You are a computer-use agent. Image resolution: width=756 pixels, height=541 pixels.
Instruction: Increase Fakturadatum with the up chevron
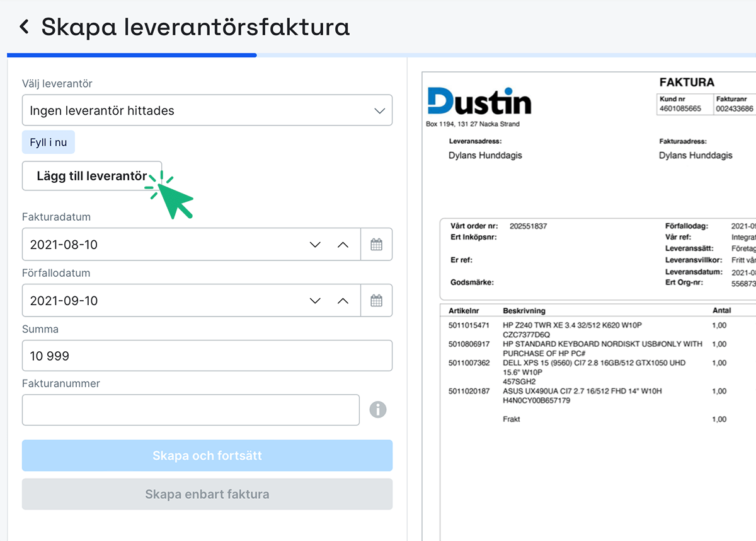[343, 244]
